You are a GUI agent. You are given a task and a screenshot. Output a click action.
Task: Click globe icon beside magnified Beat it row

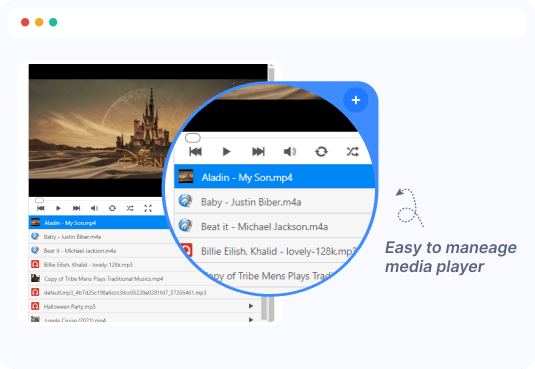click(x=186, y=226)
